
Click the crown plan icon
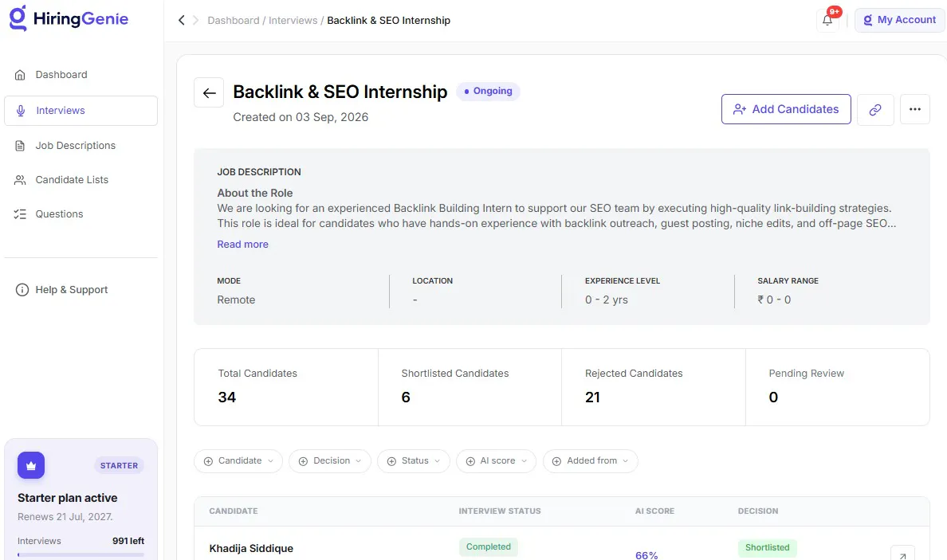31,465
